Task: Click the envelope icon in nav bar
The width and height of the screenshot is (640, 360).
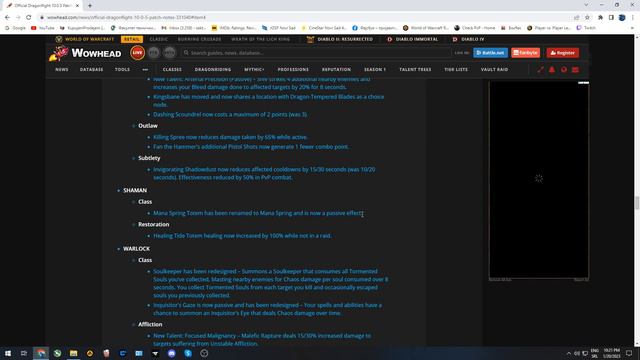Action: click(576, 70)
